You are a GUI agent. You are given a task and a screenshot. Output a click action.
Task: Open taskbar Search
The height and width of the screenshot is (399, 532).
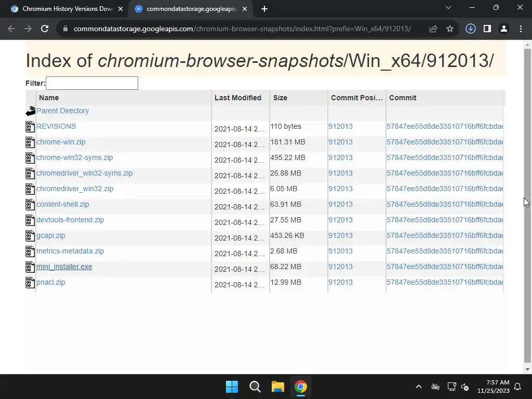(x=255, y=387)
